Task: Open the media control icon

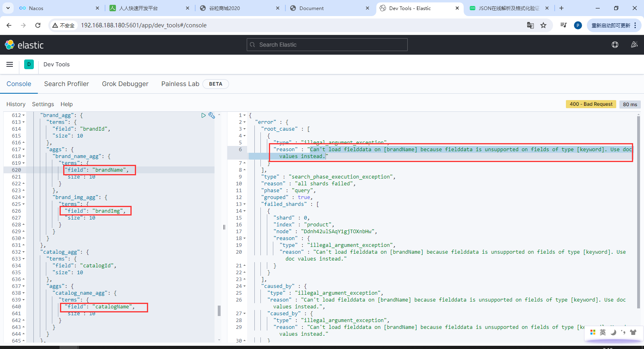Action: pyautogui.click(x=563, y=25)
